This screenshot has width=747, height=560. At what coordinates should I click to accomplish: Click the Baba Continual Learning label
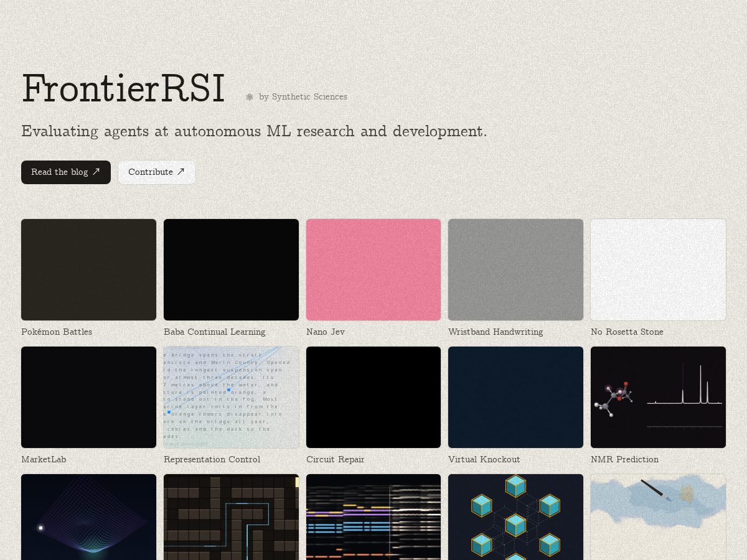click(214, 332)
